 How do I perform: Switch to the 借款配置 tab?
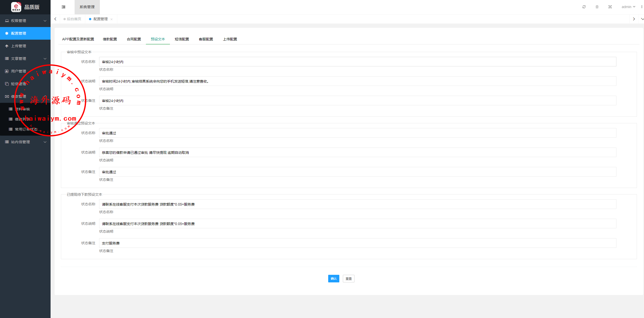110,39
